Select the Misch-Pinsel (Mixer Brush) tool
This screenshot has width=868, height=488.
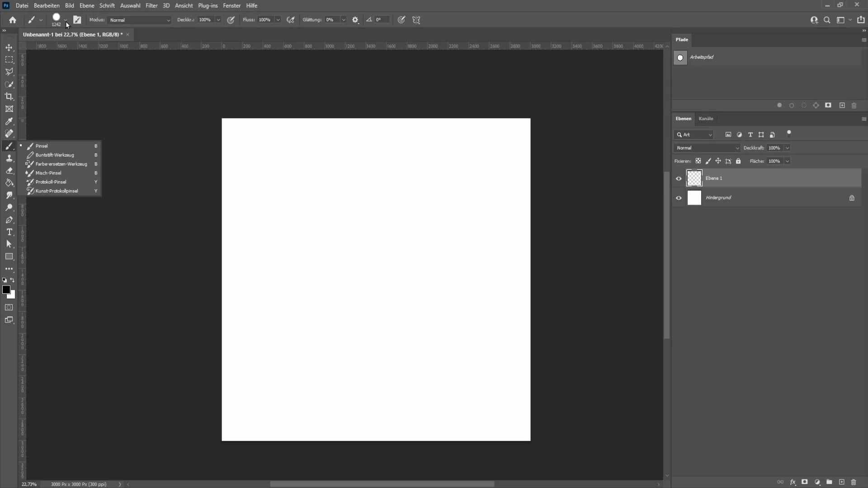48,173
